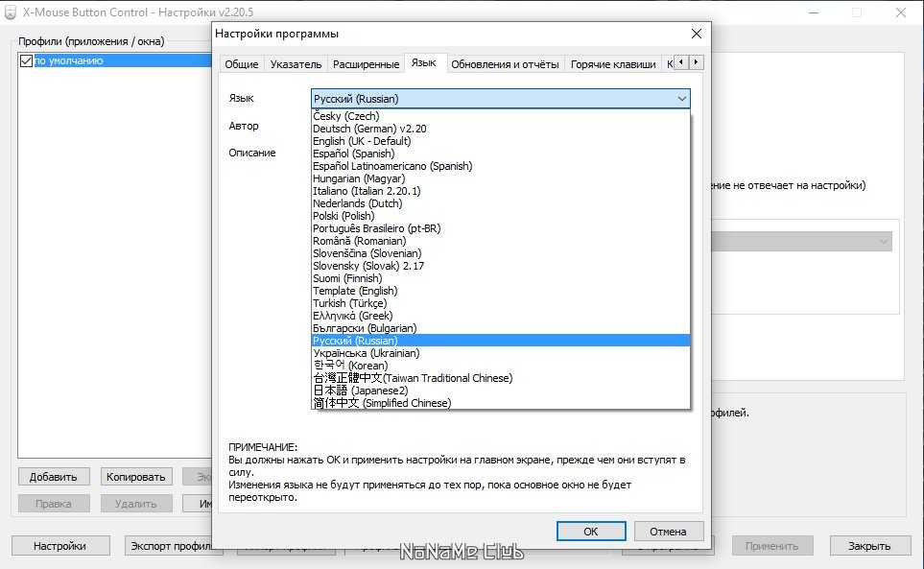Click the Копировать profile button

click(x=136, y=477)
